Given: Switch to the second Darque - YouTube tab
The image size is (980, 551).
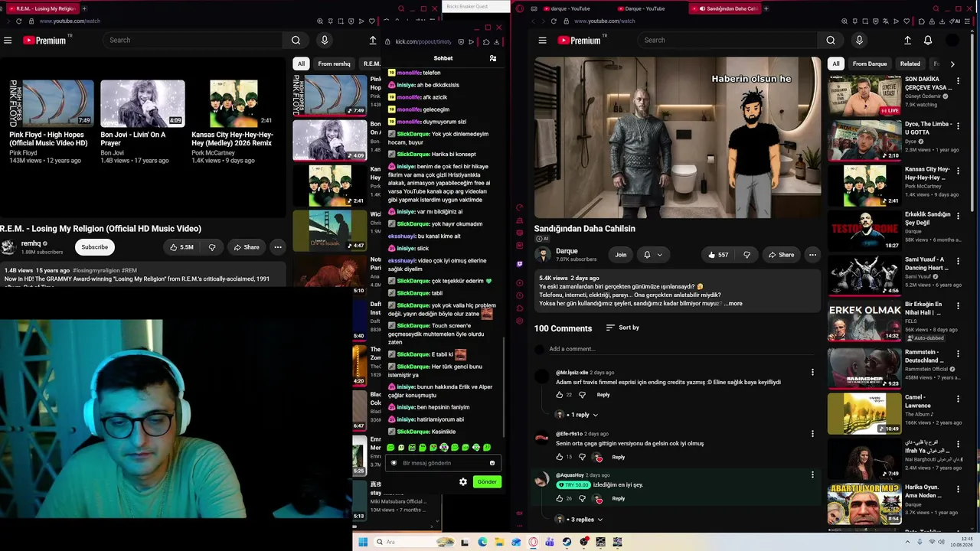Looking at the screenshot, I should pos(645,8).
